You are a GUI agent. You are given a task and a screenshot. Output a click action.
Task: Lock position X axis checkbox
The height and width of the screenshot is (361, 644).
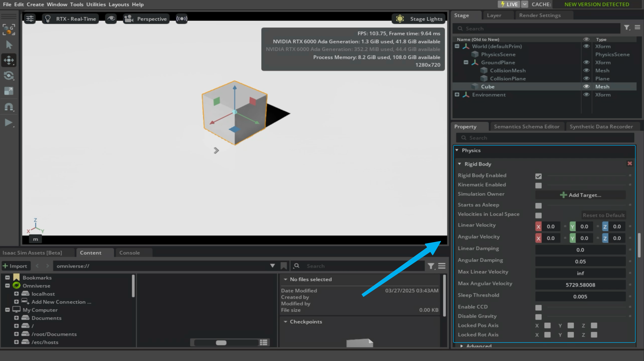click(x=547, y=325)
